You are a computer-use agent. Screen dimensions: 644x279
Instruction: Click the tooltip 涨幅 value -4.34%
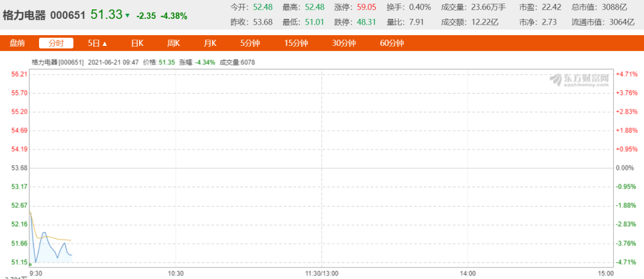205,62
